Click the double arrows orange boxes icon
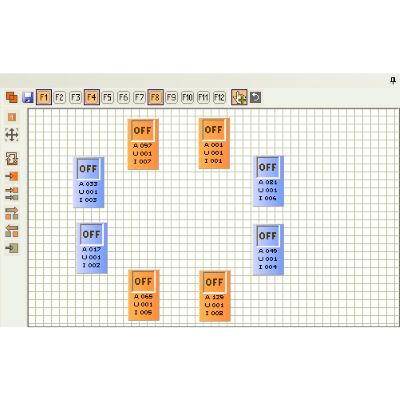The width and height of the screenshot is (400, 400). pos(12,194)
